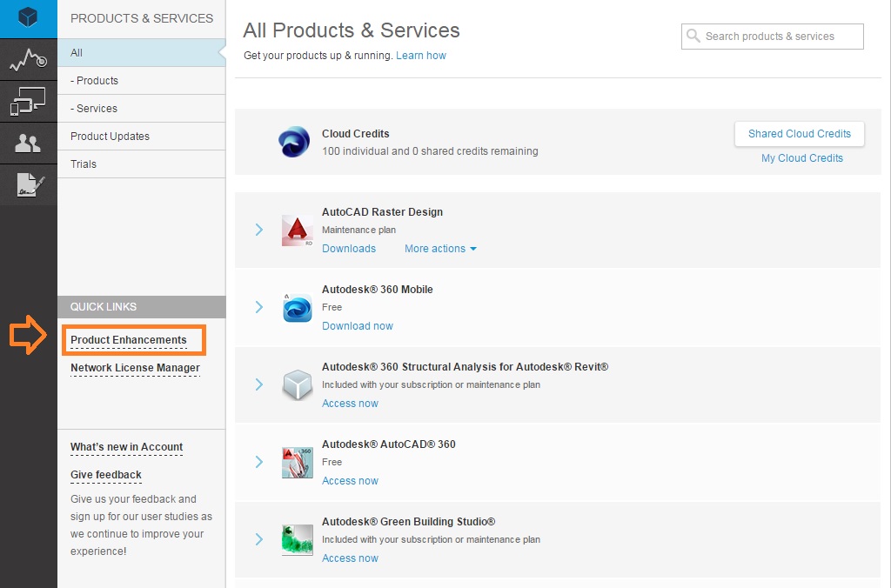Click the Shared Cloud Credits button

(x=799, y=134)
